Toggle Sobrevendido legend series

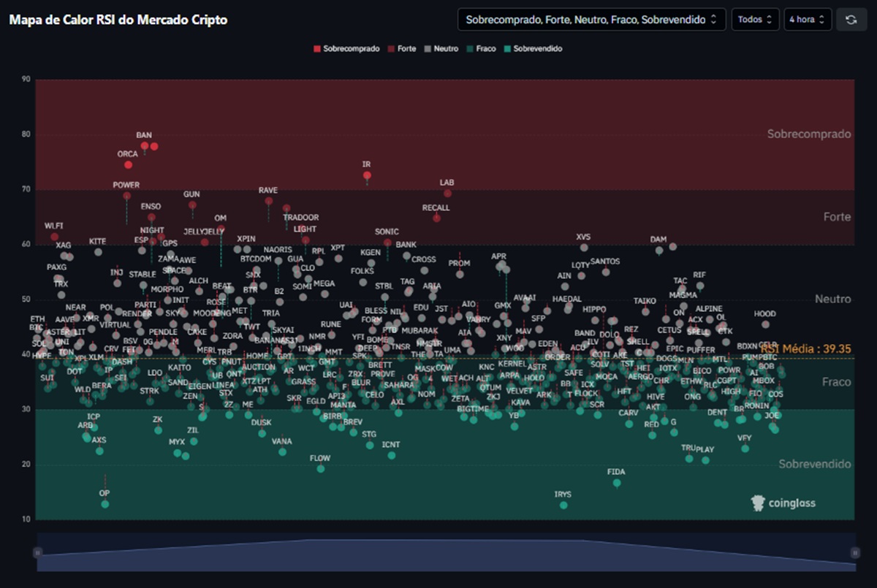coord(533,49)
